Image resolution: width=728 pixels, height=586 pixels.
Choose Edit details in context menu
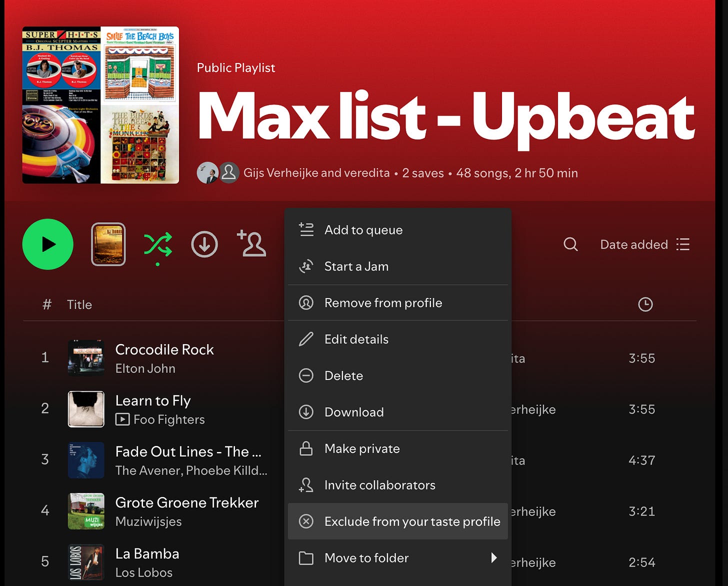point(398,339)
